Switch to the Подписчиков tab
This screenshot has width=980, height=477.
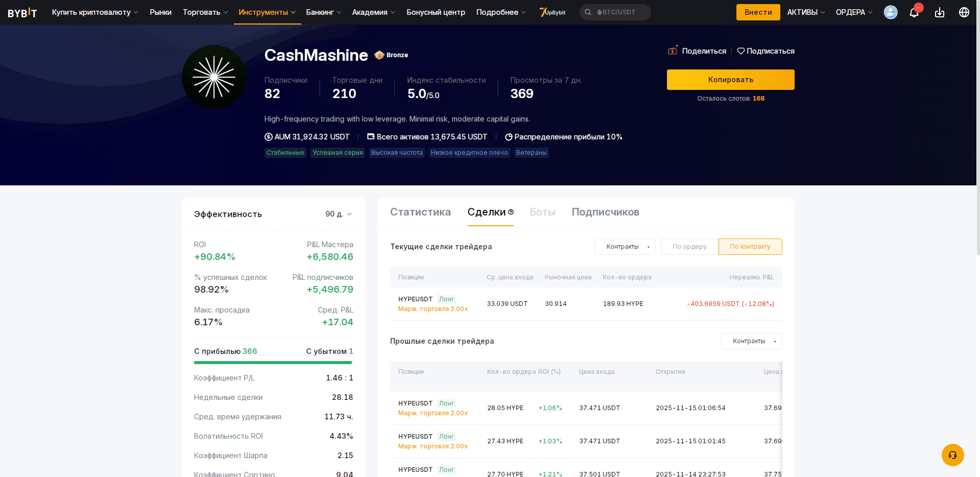click(x=605, y=212)
